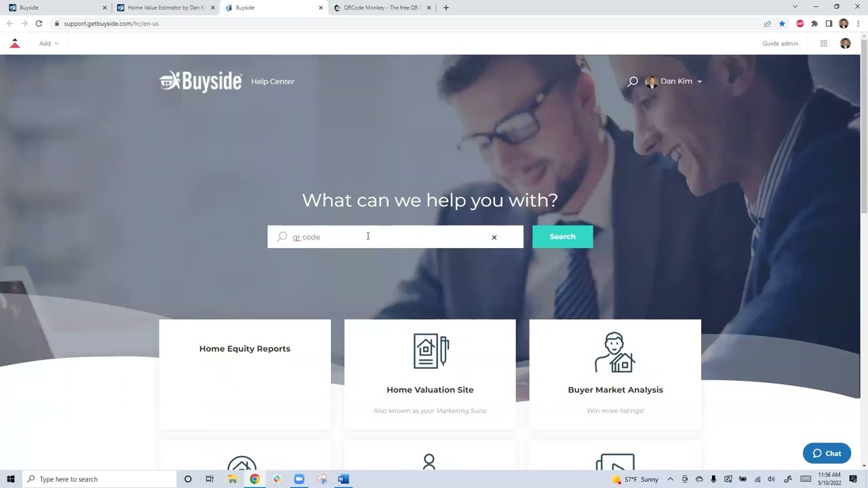Close the Home Value Estimator tab

click(213, 8)
